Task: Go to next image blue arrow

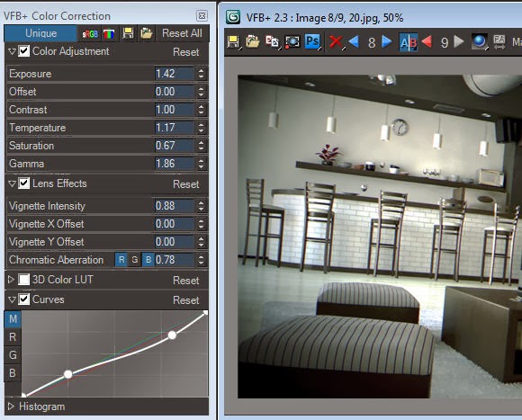Action: (x=386, y=42)
